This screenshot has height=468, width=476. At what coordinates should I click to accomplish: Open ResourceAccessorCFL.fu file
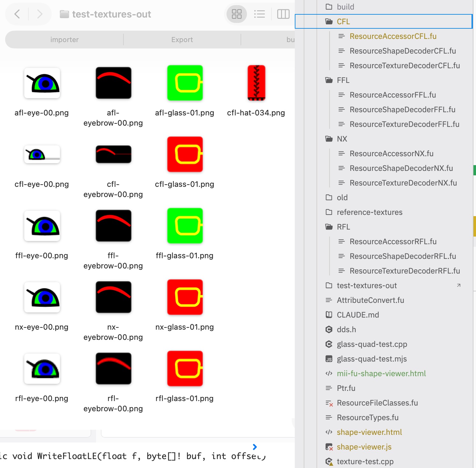tap(393, 36)
